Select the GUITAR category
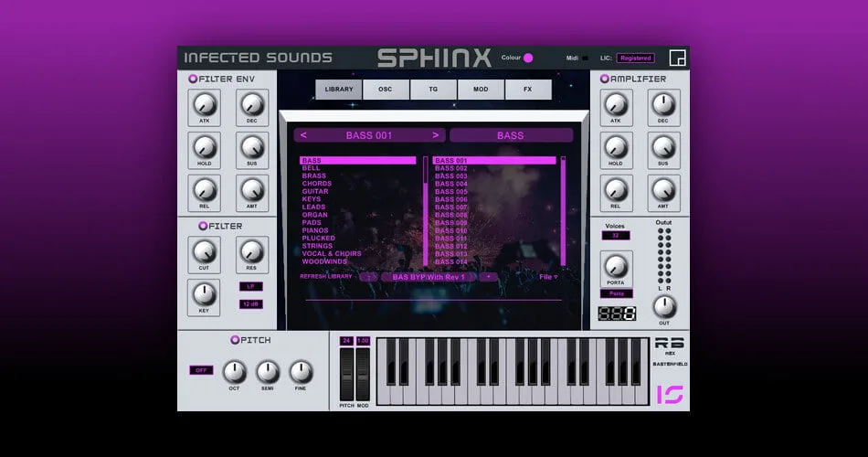Image resolution: width=868 pixels, height=457 pixels. click(x=315, y=191)
